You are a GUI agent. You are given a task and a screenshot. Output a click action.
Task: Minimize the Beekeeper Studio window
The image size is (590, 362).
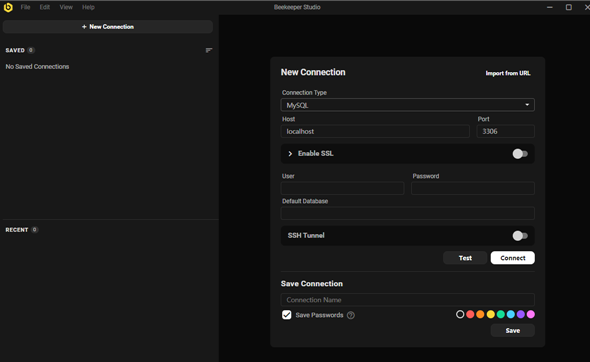pyautogui.click(x=550, y=7)
